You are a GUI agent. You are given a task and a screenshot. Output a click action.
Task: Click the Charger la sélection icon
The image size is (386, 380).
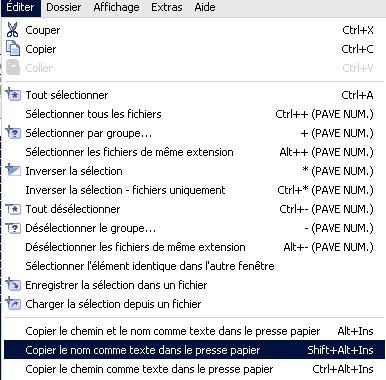[13, 303]
